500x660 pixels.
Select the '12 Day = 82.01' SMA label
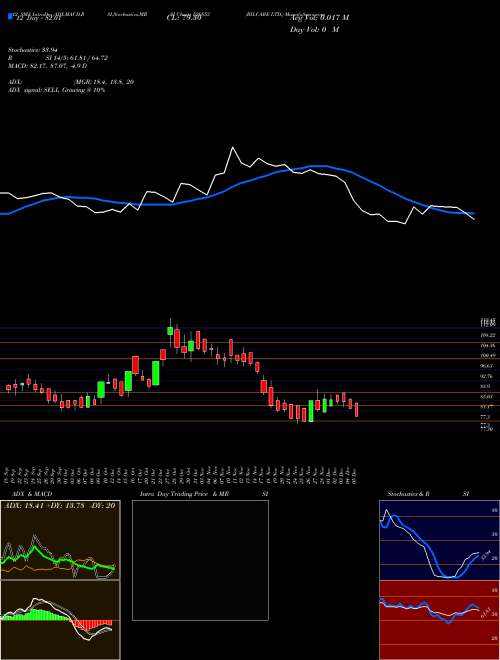pos(38,18)
